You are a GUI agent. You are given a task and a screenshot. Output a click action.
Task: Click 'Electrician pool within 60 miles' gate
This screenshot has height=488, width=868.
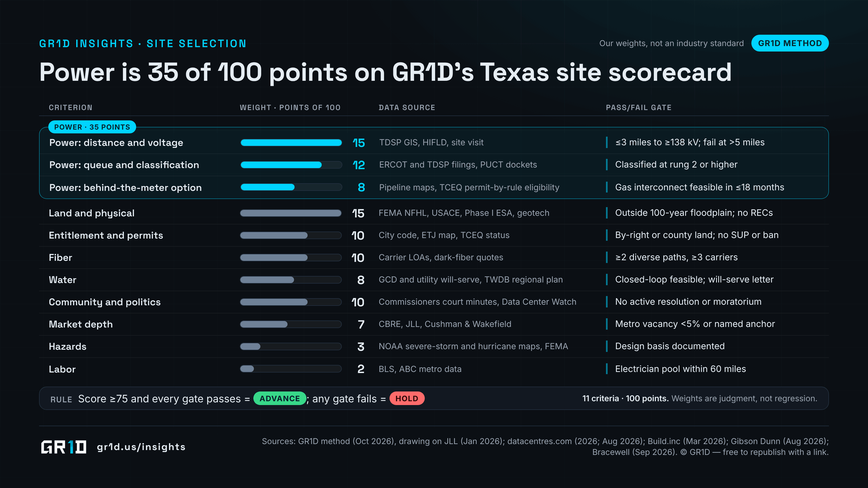click(x=680, y=369)
